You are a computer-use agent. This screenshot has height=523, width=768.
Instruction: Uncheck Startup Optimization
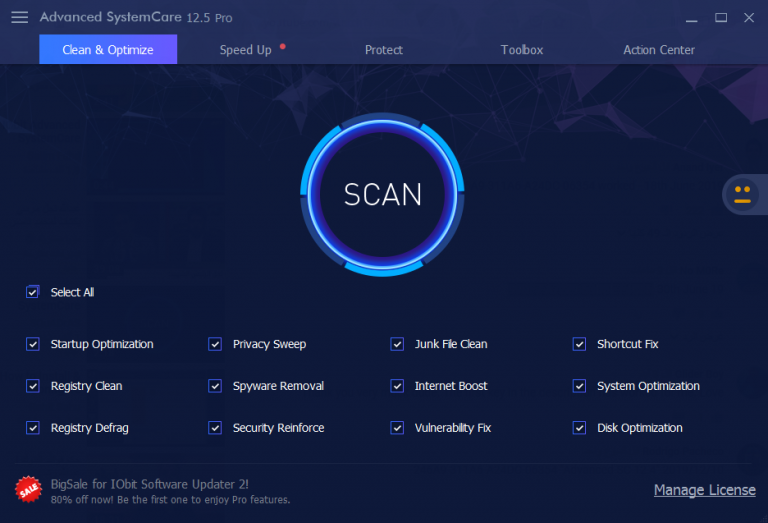click(33, 344)
